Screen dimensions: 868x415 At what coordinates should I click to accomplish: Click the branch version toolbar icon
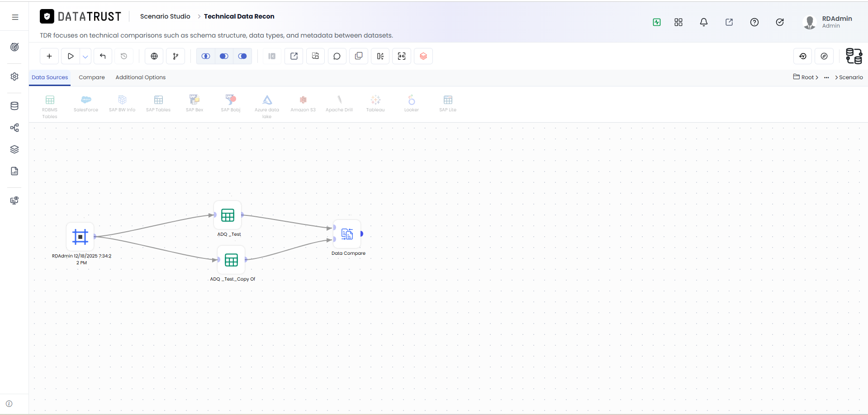click(175, 56)
